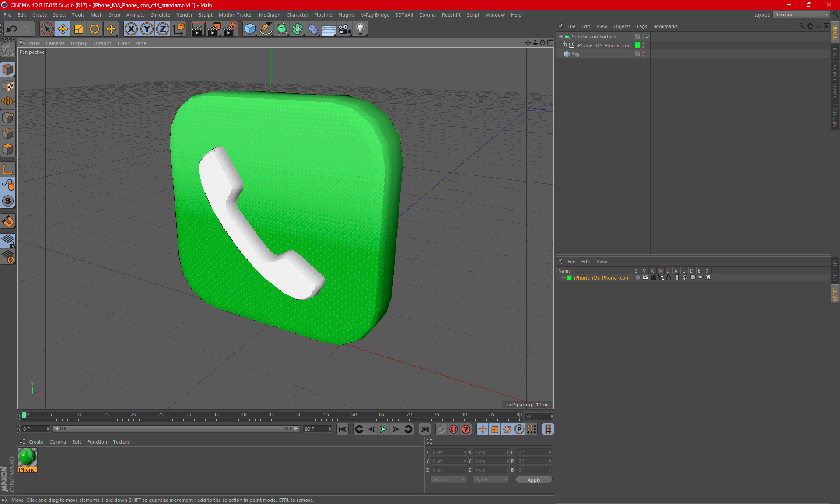Switch to Edges mode
Image resolution: width=840 pixels, height=504 pixels.
8,133
